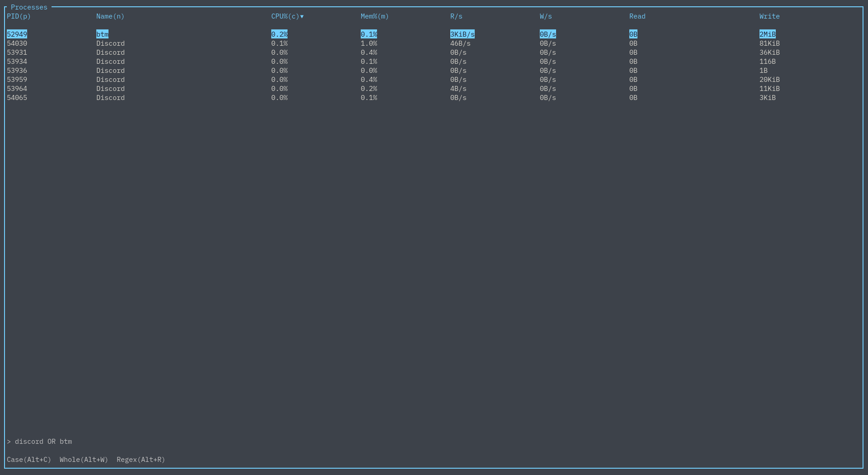Click the 4B/s read rate value

[x=458, y=89]
